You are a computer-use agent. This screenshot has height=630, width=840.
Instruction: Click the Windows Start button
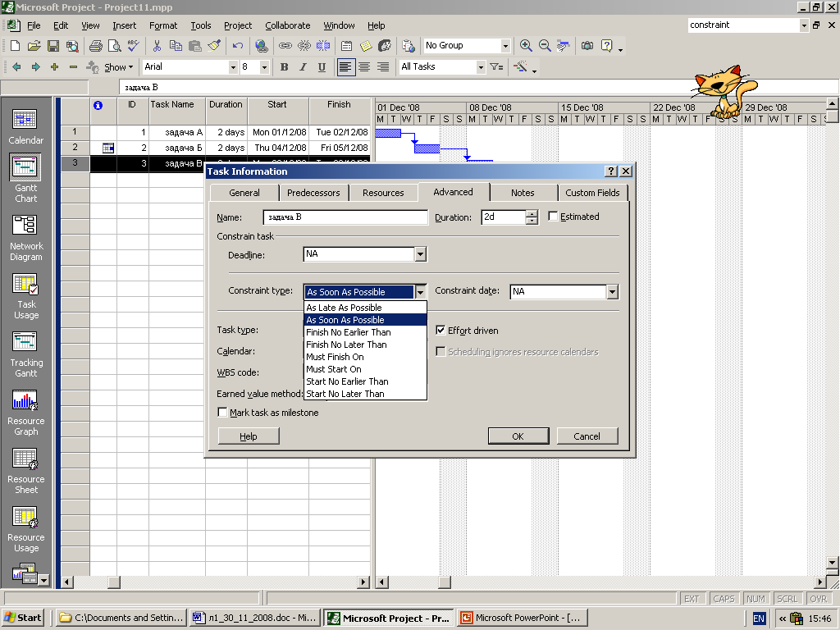point(24,618)
